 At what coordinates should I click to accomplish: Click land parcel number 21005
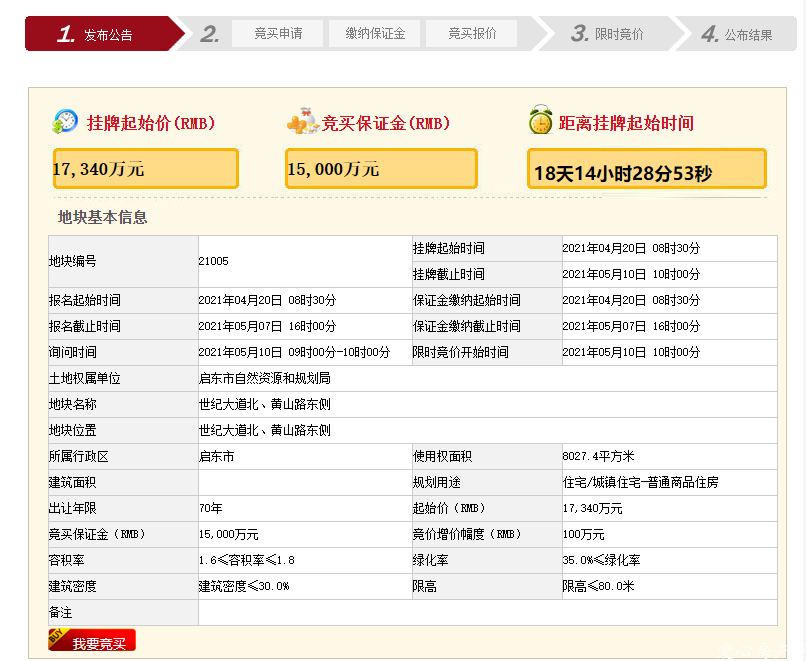click(x=213, y=261)
